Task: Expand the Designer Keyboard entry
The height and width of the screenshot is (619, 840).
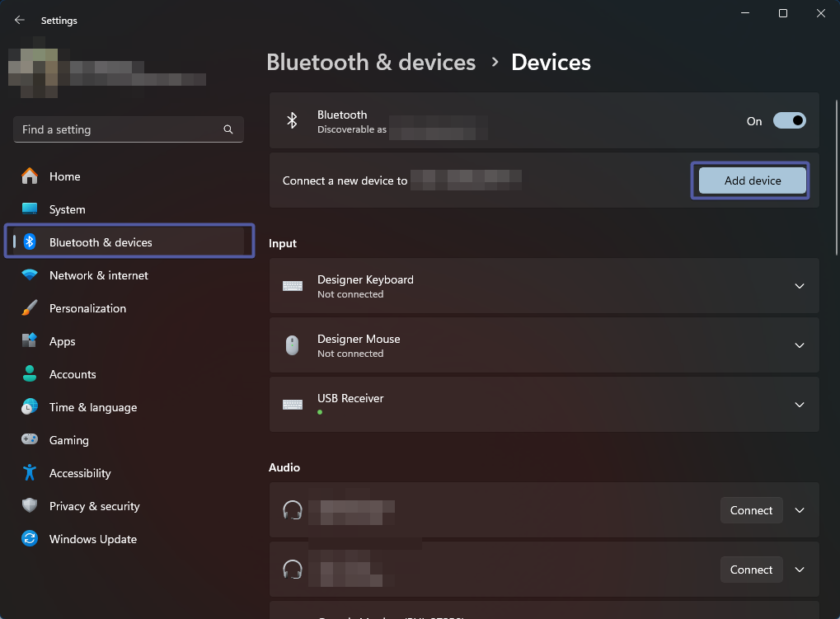Action: point(799,286)
